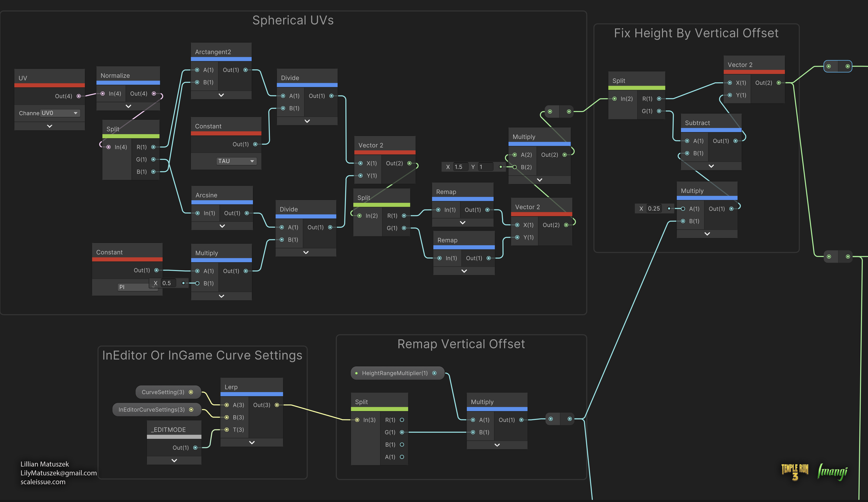
Task: Expand the Arctangent2 node chevron
Action: click(221, 95)
